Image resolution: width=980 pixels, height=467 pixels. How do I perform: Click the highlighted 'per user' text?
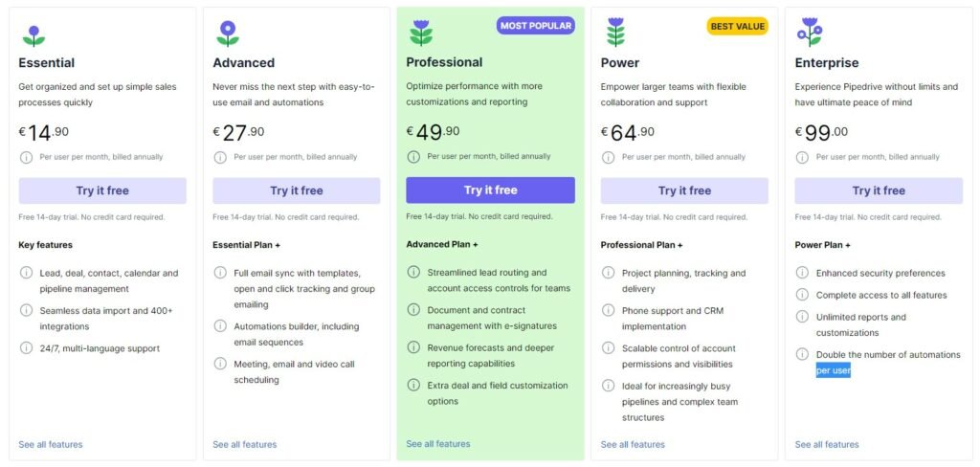[834, 370]
